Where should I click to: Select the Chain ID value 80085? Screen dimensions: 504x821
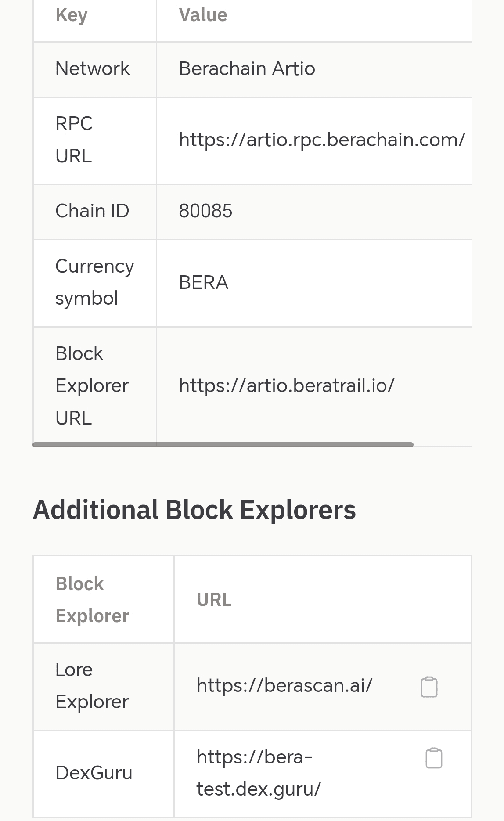click(x=205, y=211)
